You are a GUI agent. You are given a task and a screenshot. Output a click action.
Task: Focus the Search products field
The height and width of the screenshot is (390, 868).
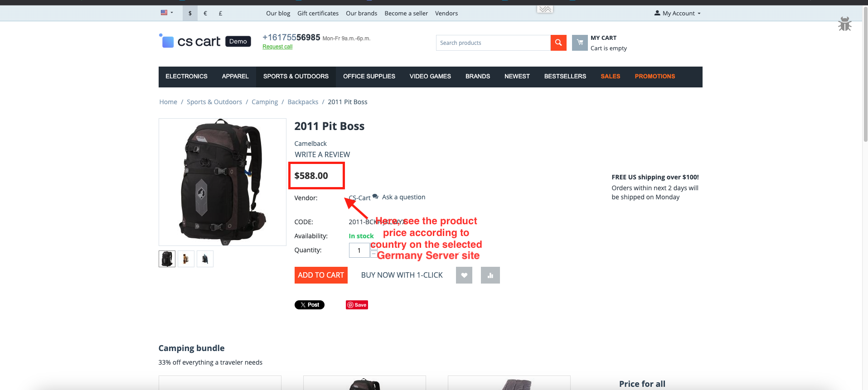493,43
